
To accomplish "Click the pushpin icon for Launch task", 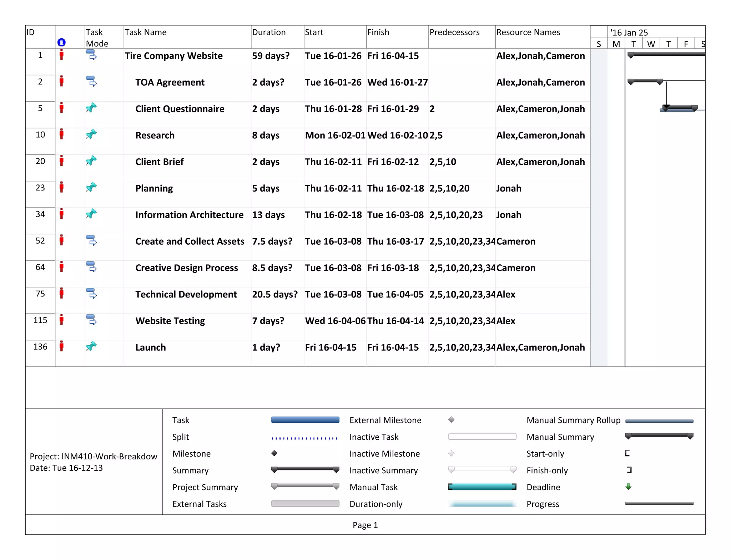I will (91, 346).
